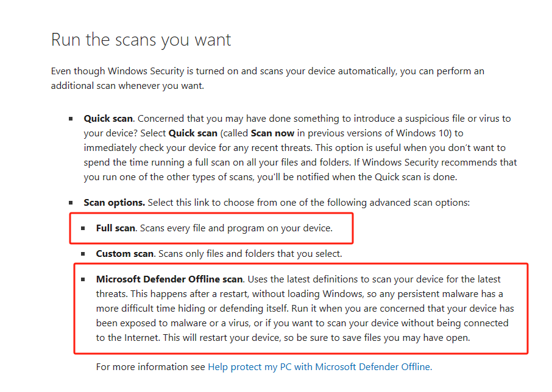Screen dimensions: 552x392
Task: Open the Help protect my PC with Microsoft Defender Offline link
Action: pos(320,367)
